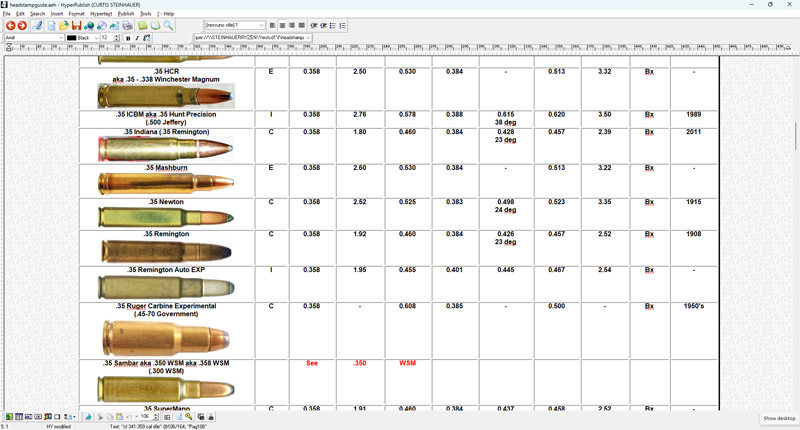This screenshot has width=800, height=430.
Task: Click the magnifying glass search icon
Action: coord(168,26)
